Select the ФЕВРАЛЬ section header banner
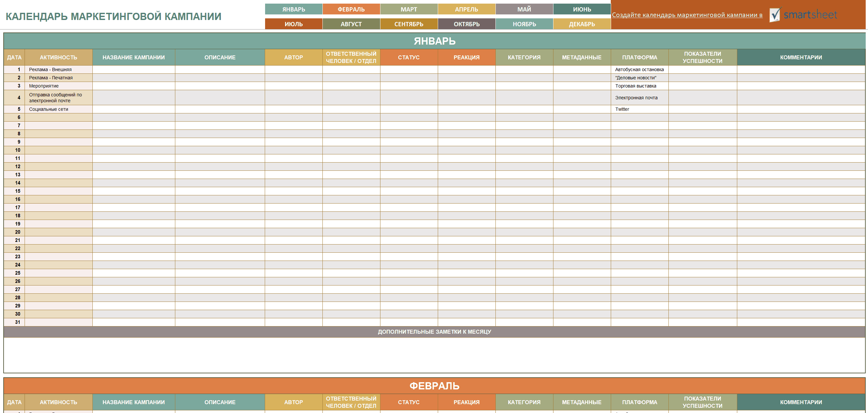Image resolution: width=868 pixels, height=413 pixels. click(x=434, y=386)
